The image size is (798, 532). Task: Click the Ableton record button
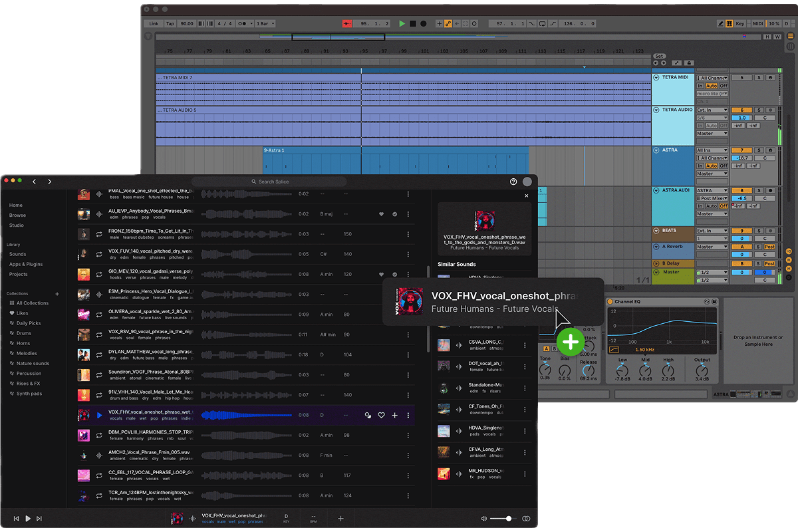[423, 23]
